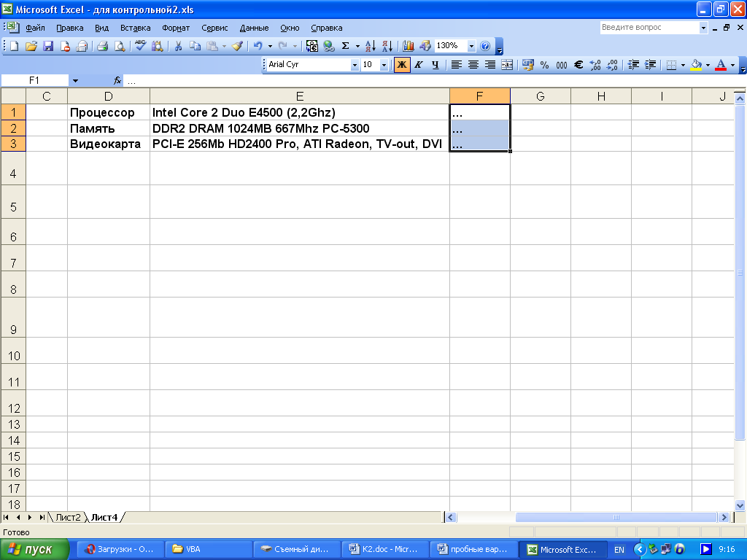
Task: Launch the Chart Wizard icon
Action: pos(409,46)
